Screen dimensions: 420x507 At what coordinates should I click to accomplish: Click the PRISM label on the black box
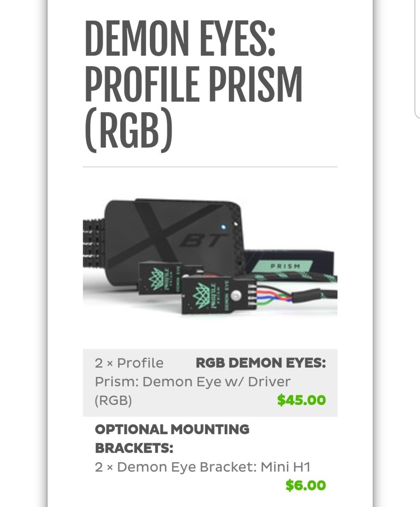coord(285,266)
